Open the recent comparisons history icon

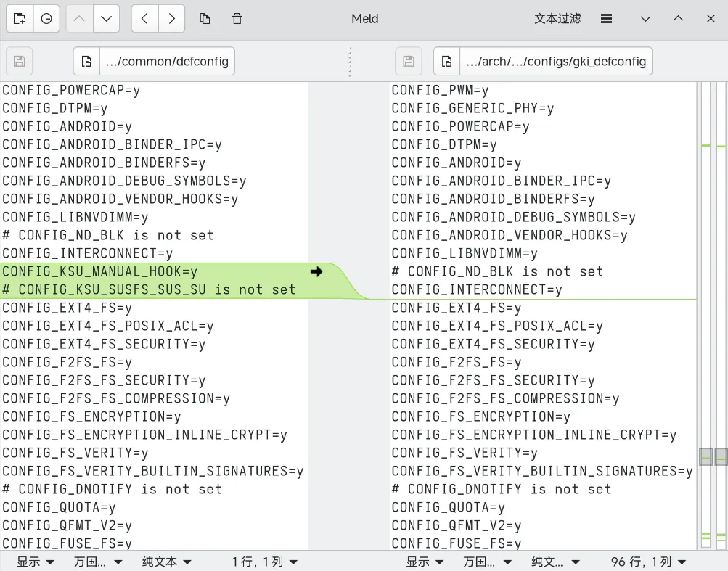click(x=46, y=19)
